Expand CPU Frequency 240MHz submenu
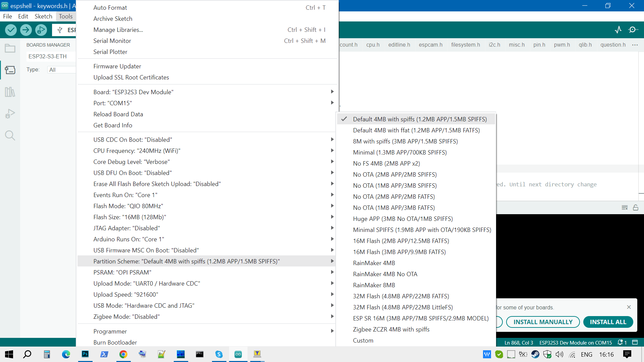Screen dimensions: 644x362 [207, 151]
